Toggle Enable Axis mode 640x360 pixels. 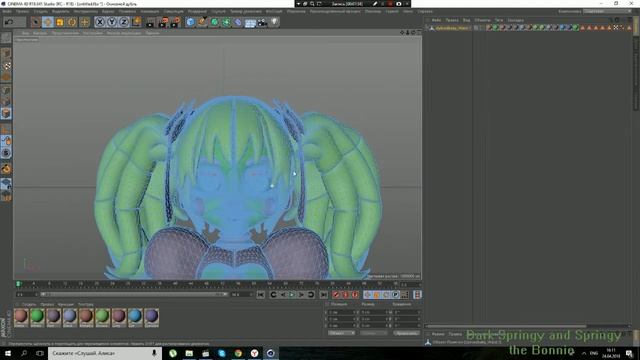6,129
